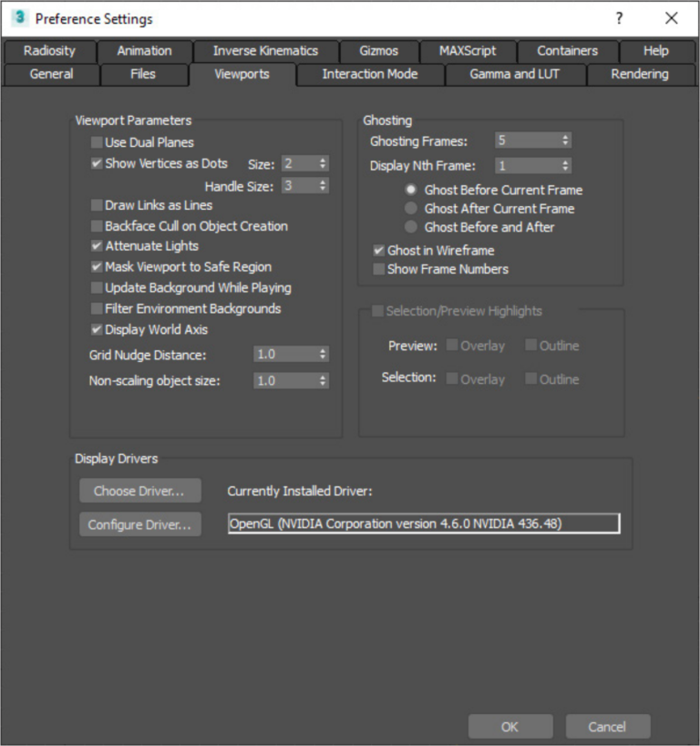
Task: Check Filter Environment Backgrounds
Action: [x=97, y=309]
